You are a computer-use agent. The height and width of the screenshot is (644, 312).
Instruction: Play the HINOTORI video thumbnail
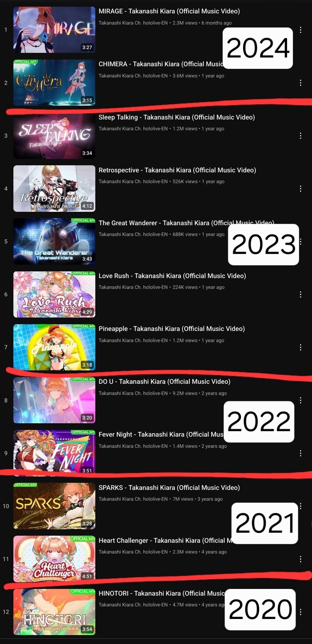(54, 612)
